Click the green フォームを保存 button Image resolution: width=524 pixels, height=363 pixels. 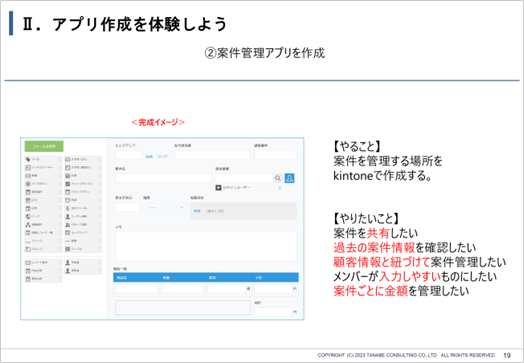(44, 146)
